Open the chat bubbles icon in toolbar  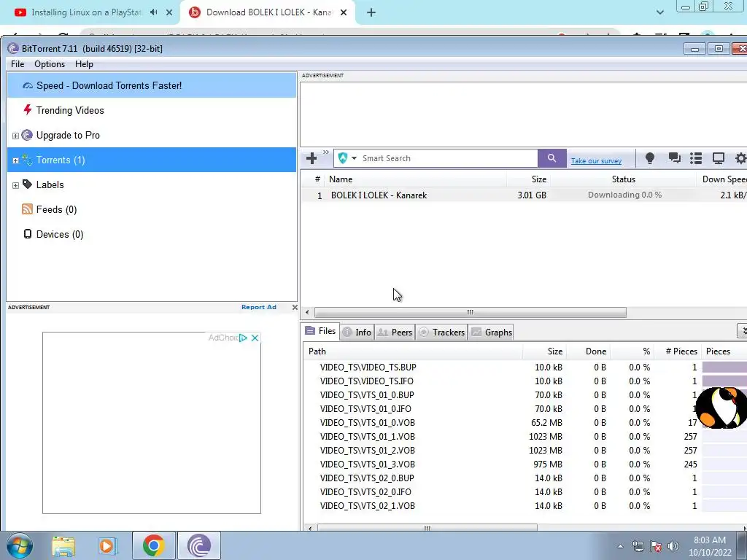(x=674, y=158)
